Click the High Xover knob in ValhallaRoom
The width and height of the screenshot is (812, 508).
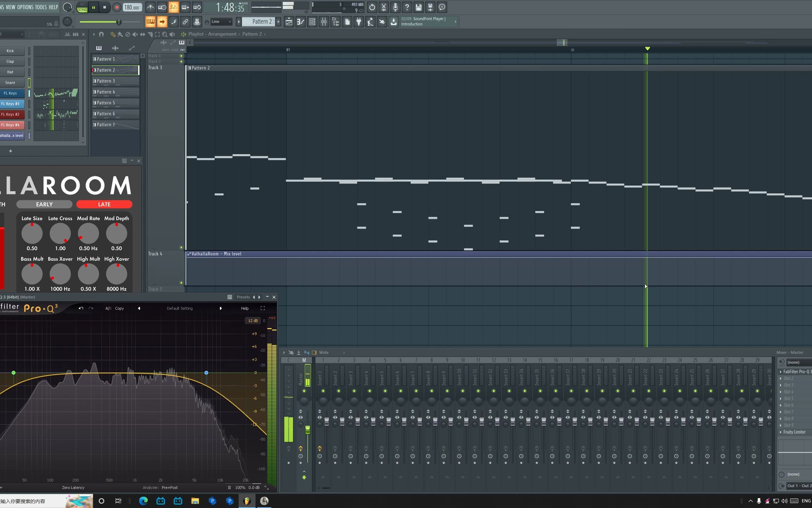pyautogui.click(x=116, y=274)
